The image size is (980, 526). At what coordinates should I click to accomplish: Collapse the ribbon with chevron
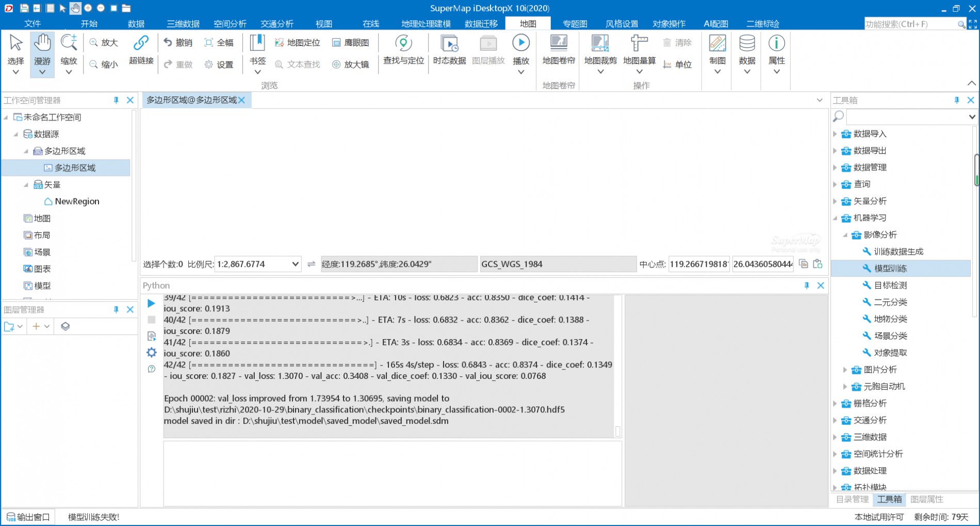(971, 83)
